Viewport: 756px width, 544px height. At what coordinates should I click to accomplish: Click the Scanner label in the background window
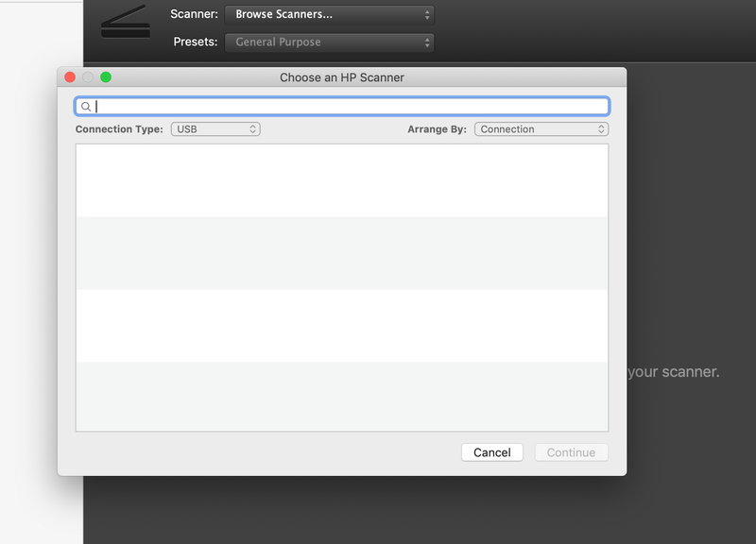(x=194, y=14)
